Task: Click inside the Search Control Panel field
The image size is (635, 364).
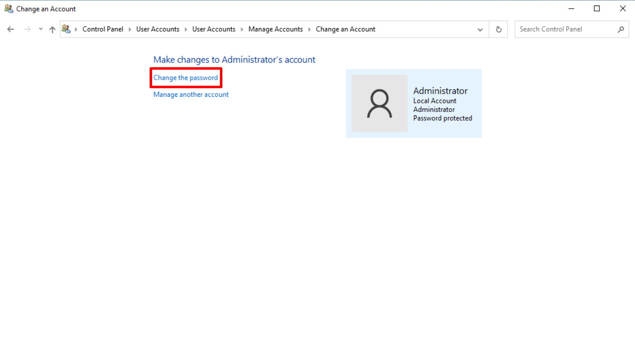Action: tap(562, 29)
